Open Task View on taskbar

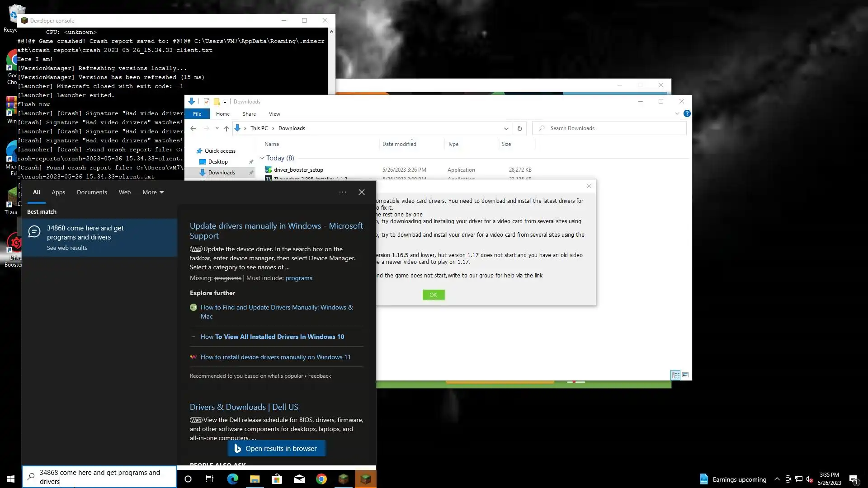[209, 479]
